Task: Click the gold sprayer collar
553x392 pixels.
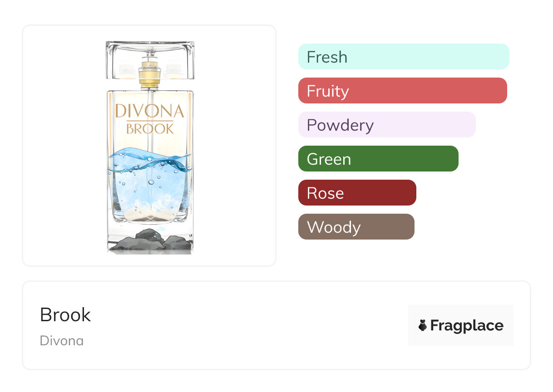Action: tap(149, 77)
